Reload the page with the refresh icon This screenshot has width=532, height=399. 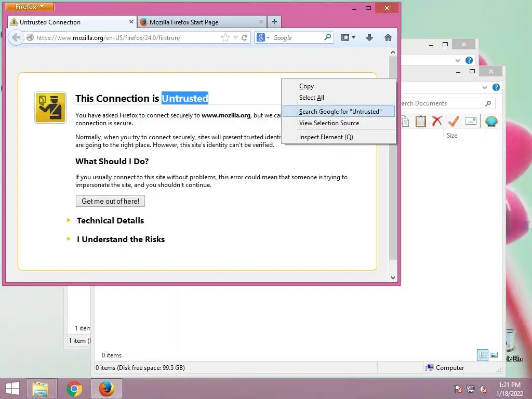(244, 37)
